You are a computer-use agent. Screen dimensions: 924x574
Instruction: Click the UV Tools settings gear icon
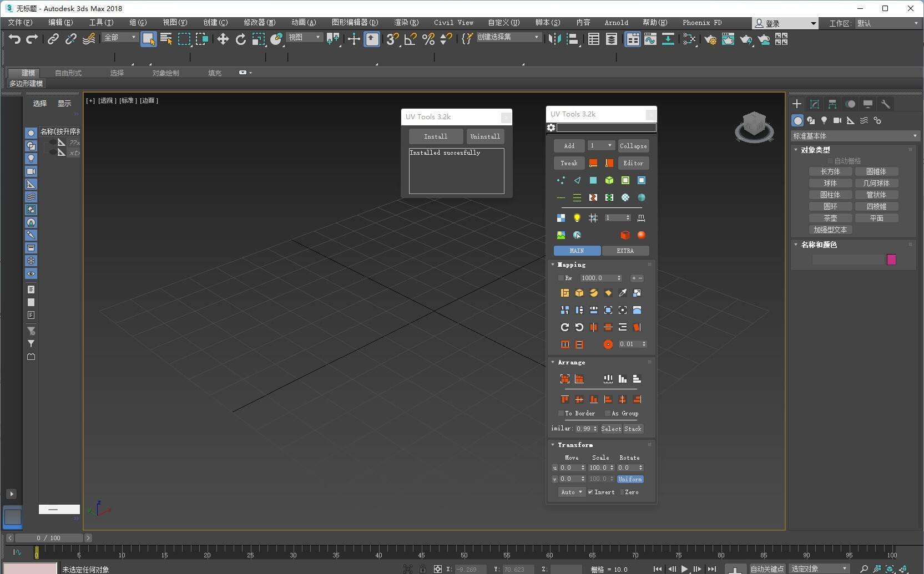pyautogui.click(x=551, y=127)
